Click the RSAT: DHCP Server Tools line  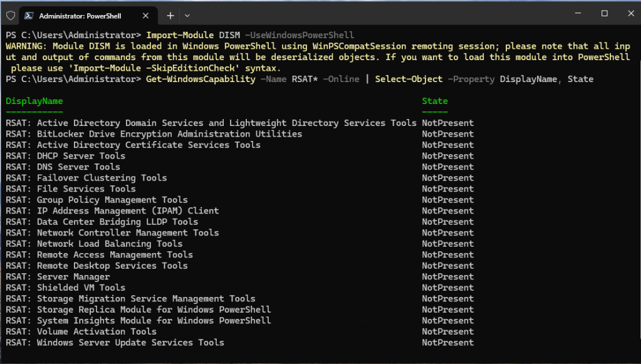pyautogui.click(x=66, y=156)
